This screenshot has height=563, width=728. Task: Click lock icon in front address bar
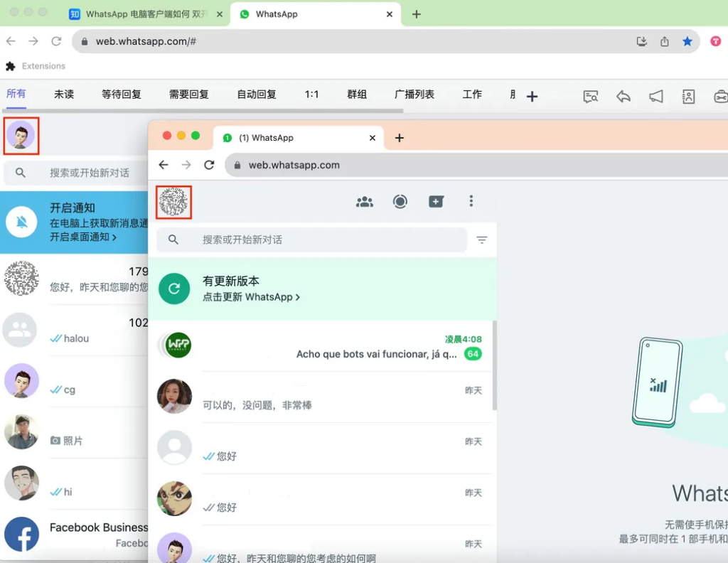[x=237, y=165]
